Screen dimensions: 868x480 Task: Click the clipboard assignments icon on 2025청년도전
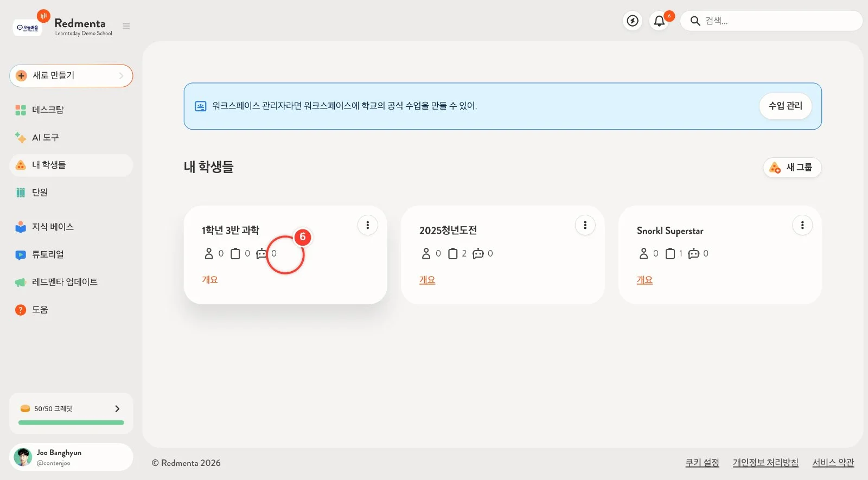tap(453, 253)
